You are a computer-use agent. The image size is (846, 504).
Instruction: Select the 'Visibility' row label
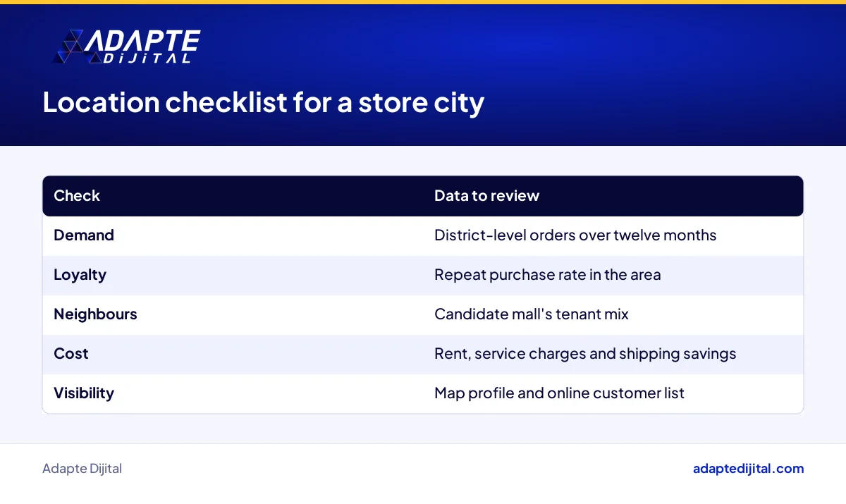coord(84,393)
